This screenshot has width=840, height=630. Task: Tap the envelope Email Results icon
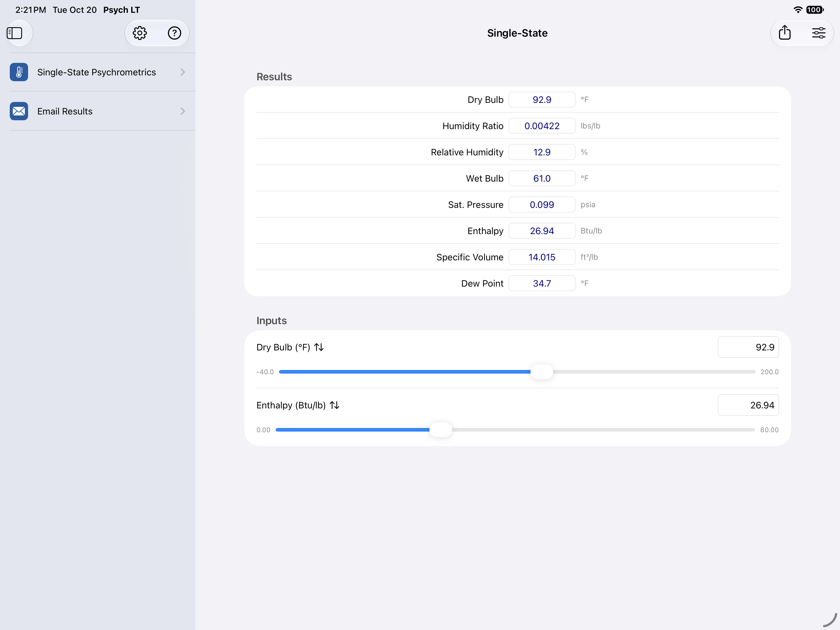pyautogui.click(x=19, y=111)
